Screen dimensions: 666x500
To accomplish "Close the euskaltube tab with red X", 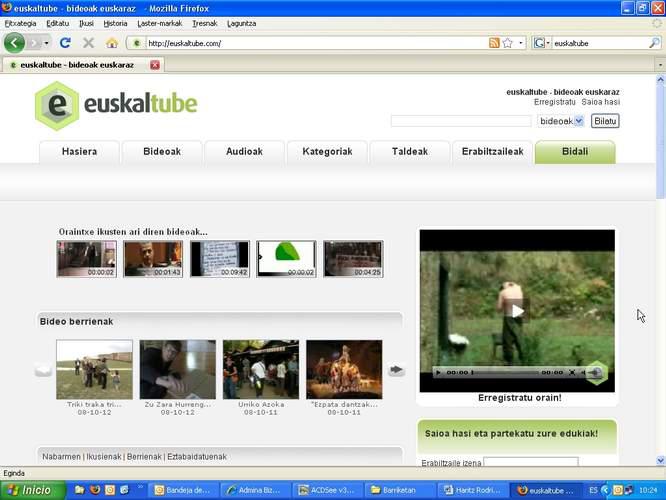I will 155,65.
